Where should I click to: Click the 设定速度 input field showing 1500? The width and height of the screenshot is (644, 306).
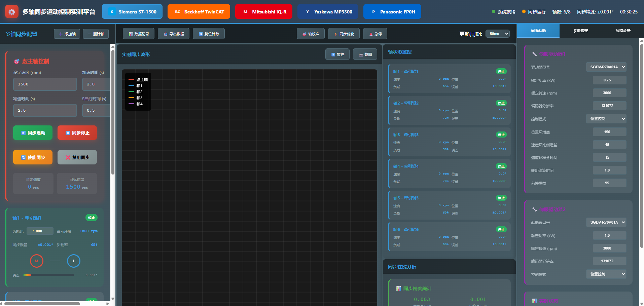pos(45,84)
